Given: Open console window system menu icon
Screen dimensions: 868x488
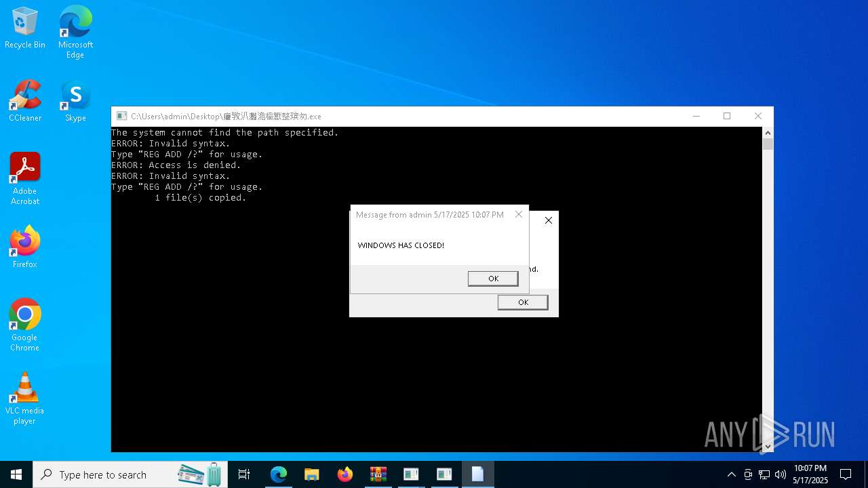Looking at the screenshot, I should 122,116.
